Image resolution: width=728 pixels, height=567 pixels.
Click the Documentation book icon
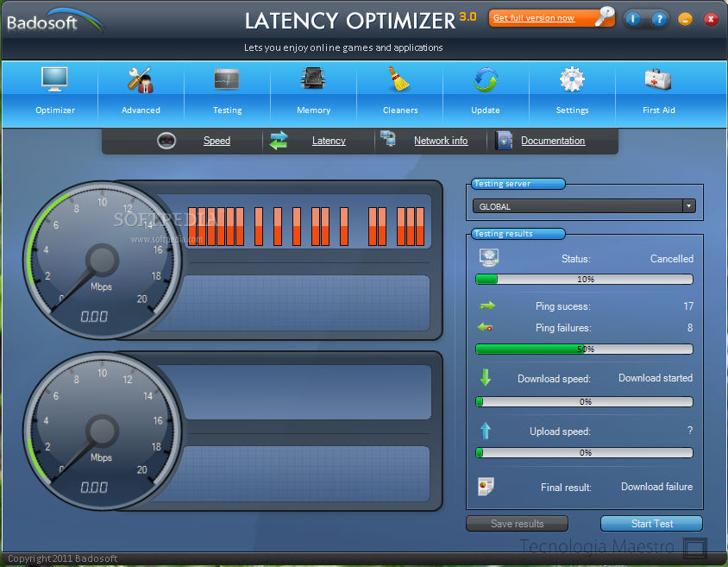503,141
